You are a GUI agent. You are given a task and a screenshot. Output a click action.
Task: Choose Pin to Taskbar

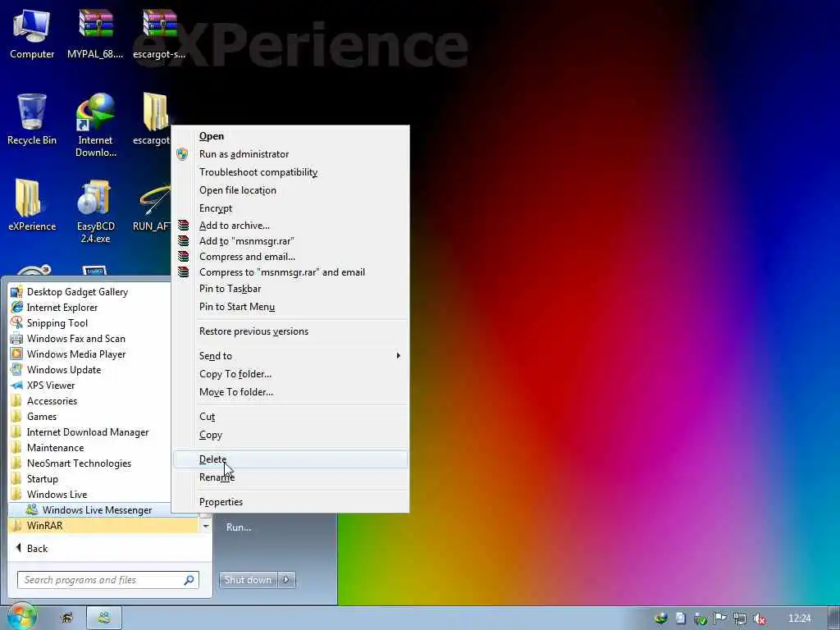(x=291, y=289)
